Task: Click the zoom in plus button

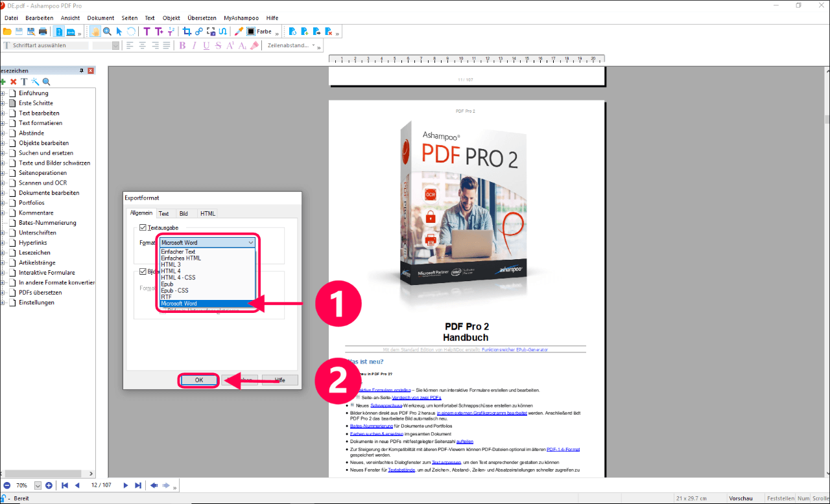Action: click(49, 485)
